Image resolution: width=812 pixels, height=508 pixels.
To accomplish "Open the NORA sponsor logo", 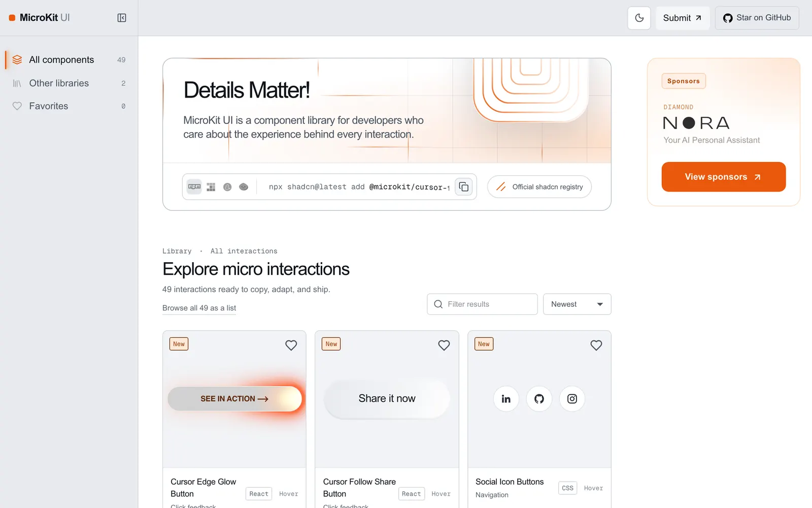I will click(696, 123).
